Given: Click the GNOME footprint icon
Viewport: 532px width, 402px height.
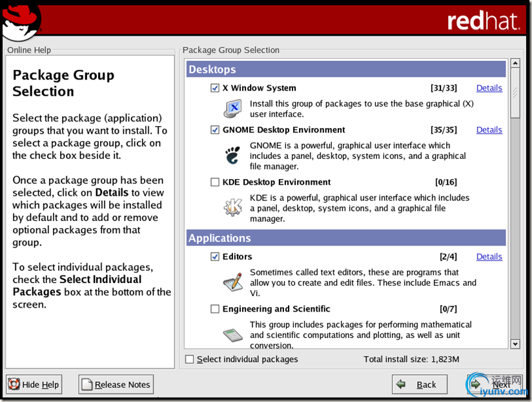Looking at the screenshot, I should pos(232,155).
